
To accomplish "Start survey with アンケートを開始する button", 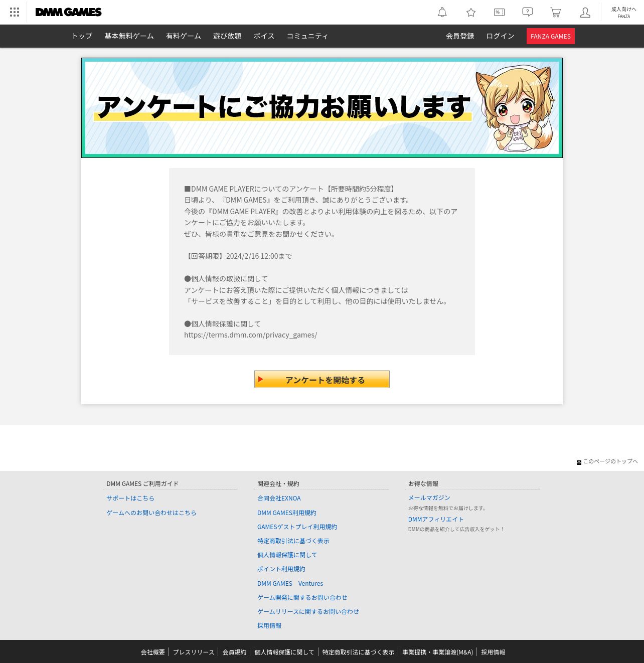I will [322, 379].
